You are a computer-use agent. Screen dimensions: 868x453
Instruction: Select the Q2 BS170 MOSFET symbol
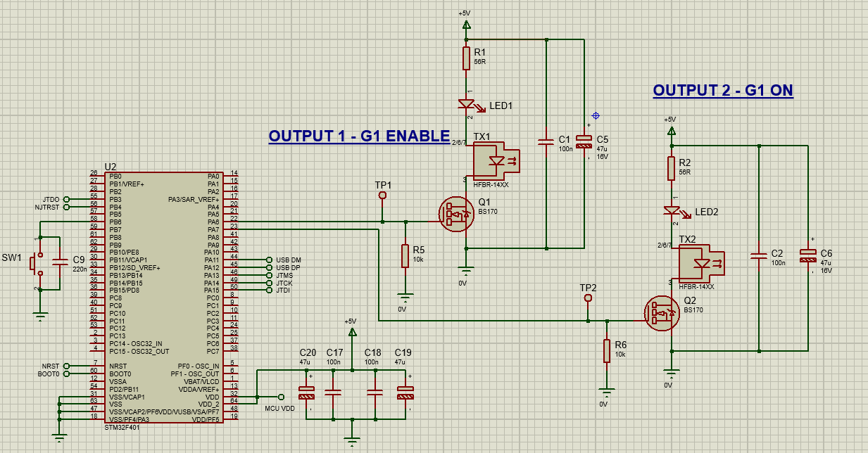point(662,313)
